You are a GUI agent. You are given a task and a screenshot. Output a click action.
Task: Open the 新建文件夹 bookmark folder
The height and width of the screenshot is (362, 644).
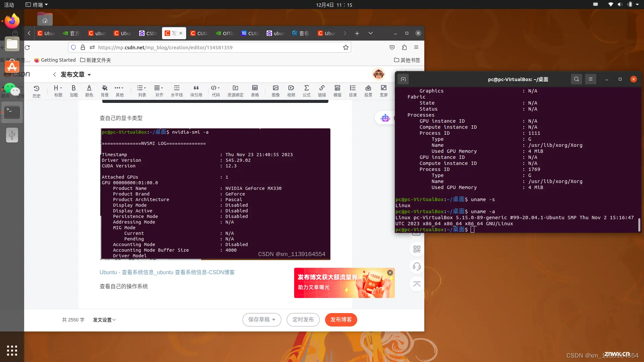click(96, 60)
